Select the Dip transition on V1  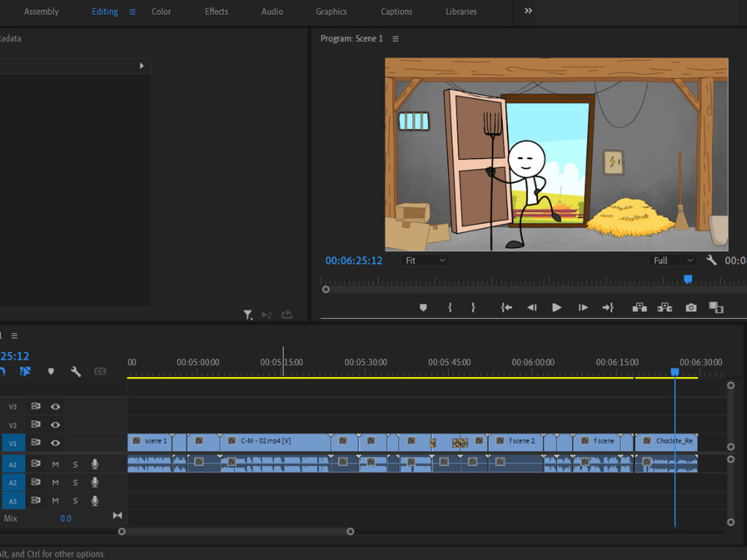pos(459,444)
